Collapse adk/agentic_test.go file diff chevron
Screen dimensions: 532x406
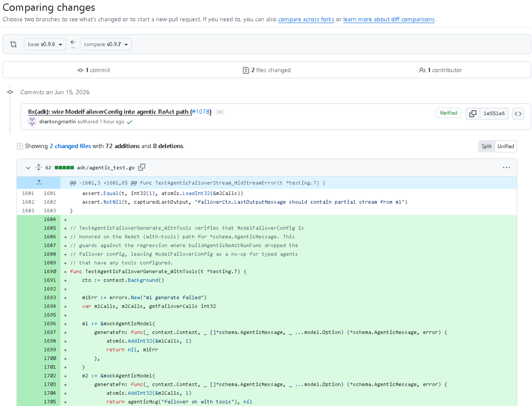28,167
